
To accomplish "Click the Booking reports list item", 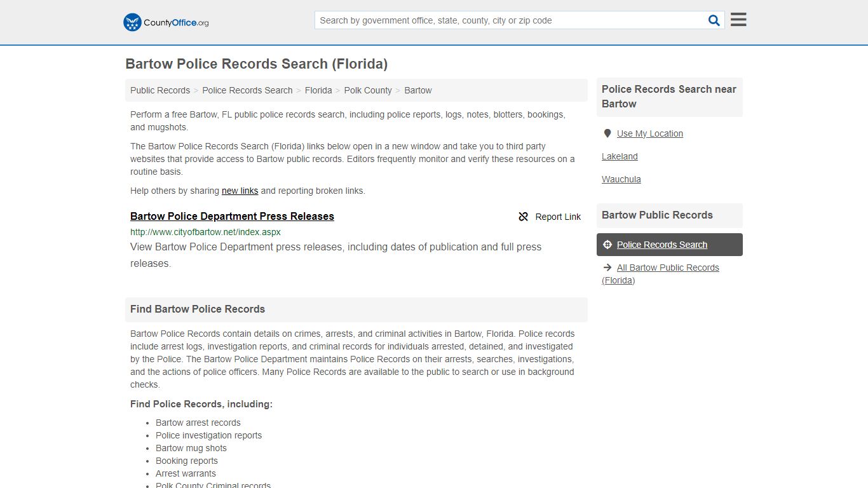I will click(187, 461).
